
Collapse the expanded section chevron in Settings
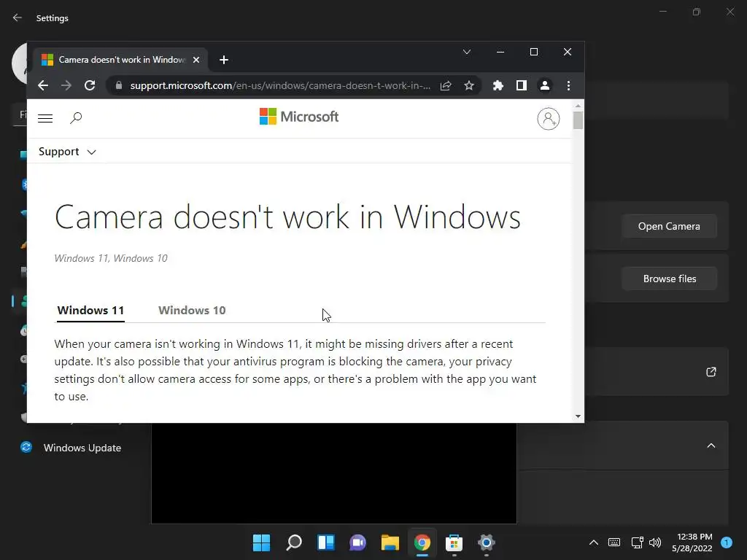(711, 446)
